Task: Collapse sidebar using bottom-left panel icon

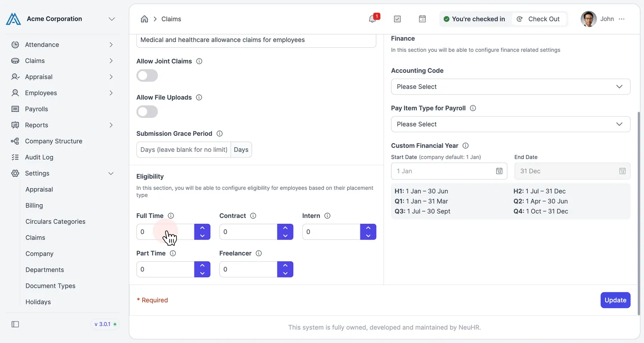Action: 15,324
